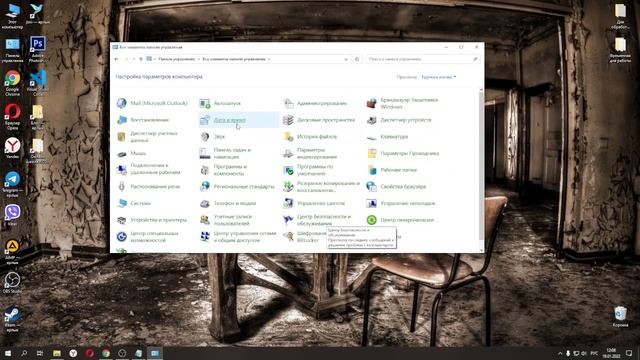
Task: Refresh the control panel view
Action: (357, 59)
